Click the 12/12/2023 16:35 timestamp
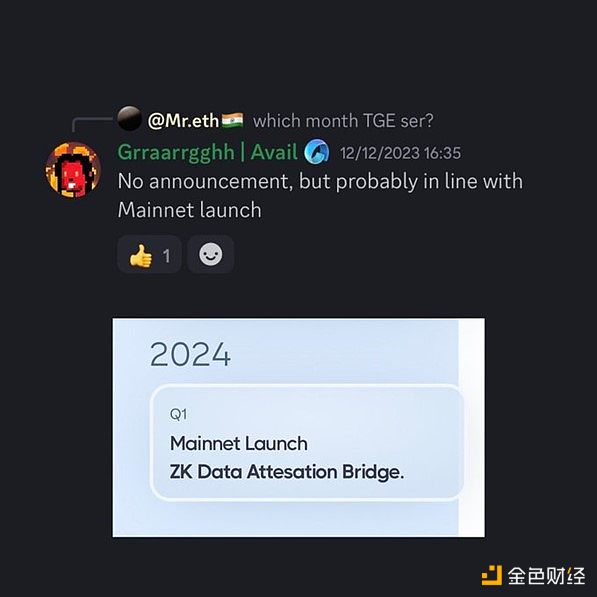Screen dimensions: 597x597 (400, 153)
